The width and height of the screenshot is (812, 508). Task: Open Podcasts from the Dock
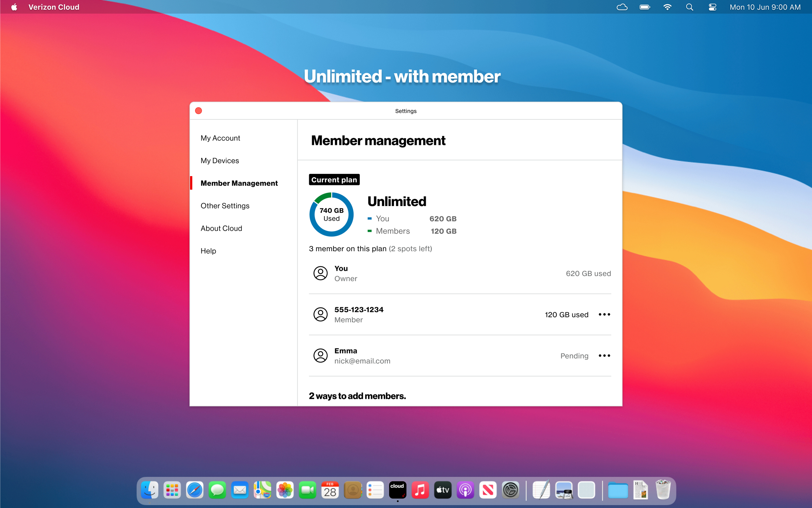click(465, 490)
